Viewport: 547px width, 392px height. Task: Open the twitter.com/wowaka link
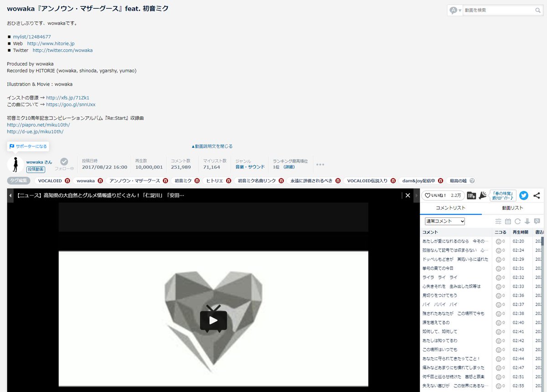point(62,50)
